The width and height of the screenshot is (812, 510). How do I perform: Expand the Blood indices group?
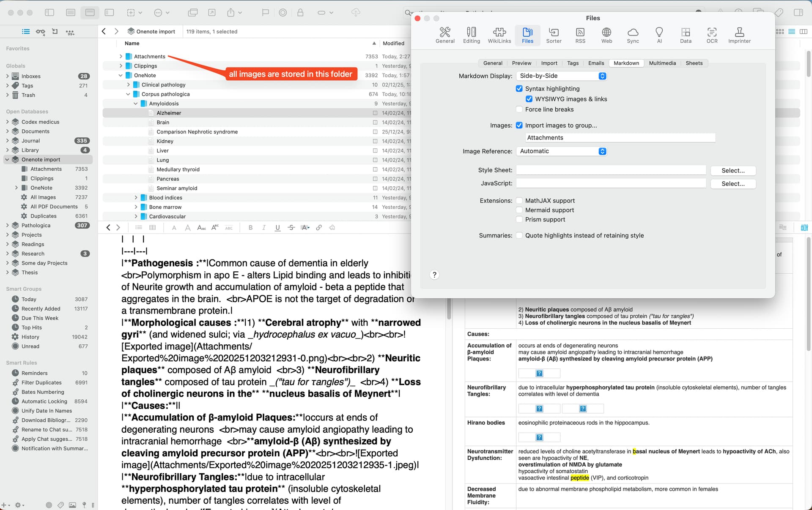[x=136, y=198]
